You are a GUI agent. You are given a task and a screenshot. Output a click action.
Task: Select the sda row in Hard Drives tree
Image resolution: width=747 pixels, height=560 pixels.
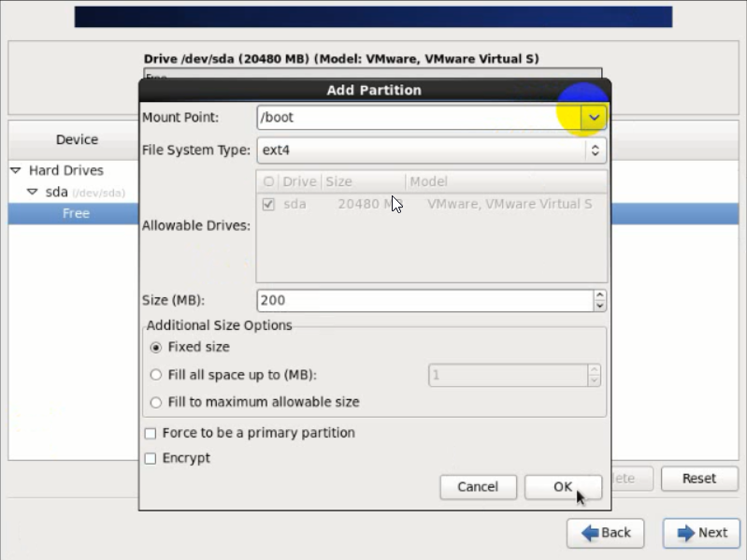click(x=73, y=193)
